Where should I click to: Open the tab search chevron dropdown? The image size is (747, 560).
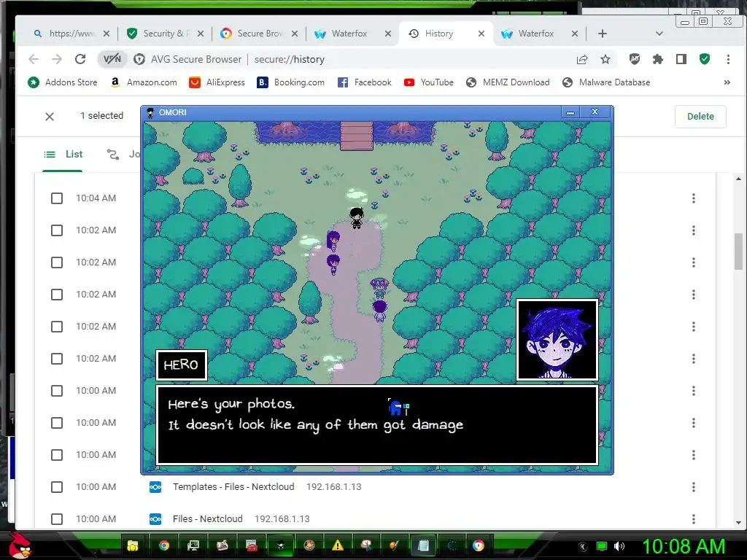click(659, 34)
